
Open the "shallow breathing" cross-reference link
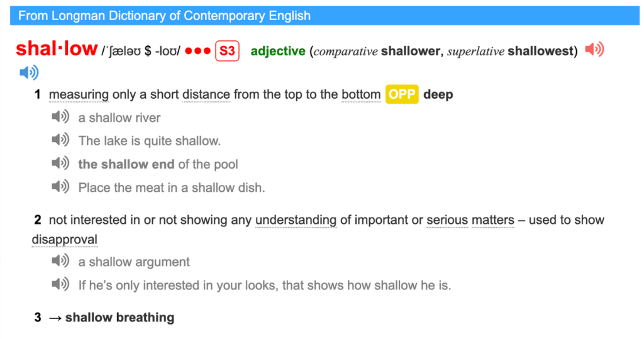119,318
